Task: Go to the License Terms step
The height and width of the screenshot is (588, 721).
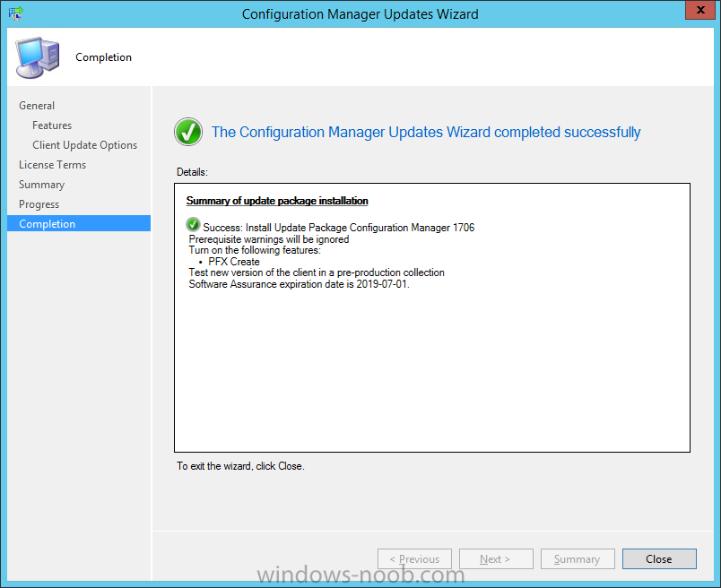Action: pos(52,165)
